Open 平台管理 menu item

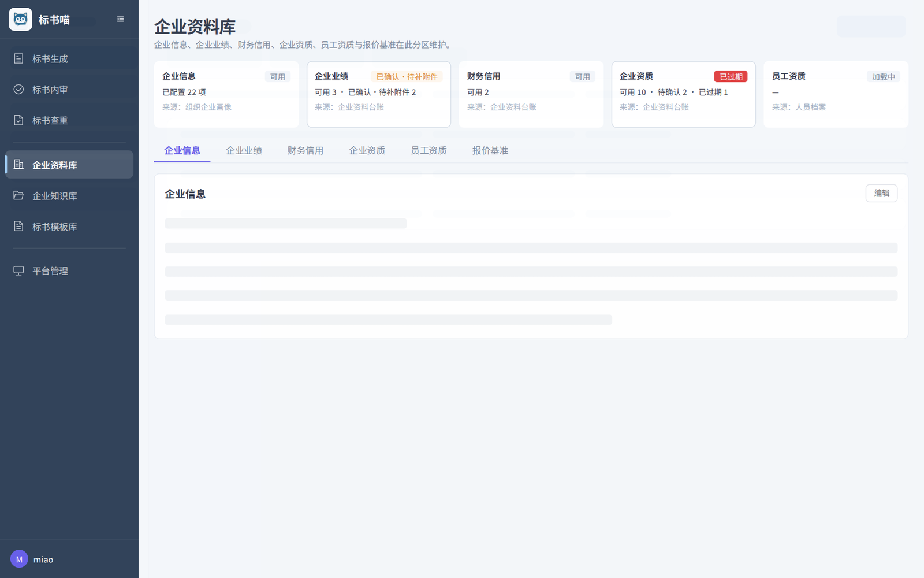click(x=69, y=271)
